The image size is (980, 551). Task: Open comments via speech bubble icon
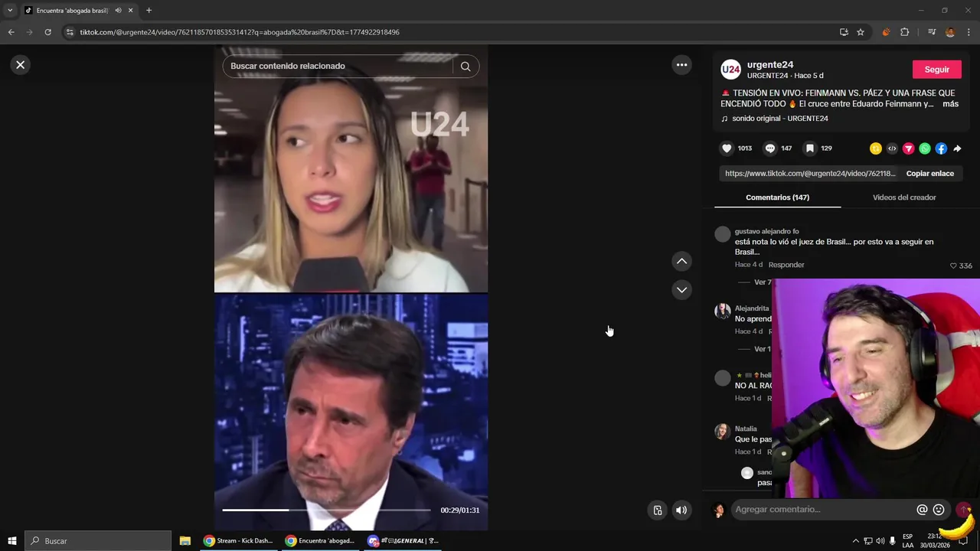click(770, 148)
